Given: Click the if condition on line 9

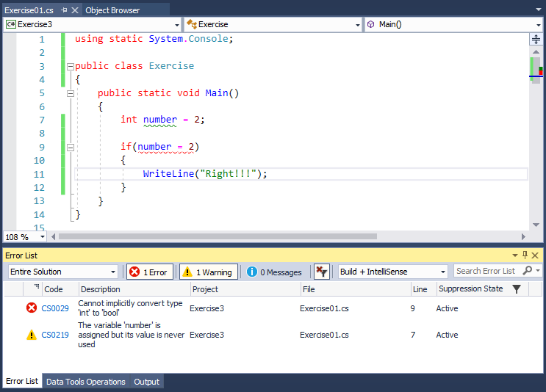Looking at the screenshot, I should [x=165, y=147].
